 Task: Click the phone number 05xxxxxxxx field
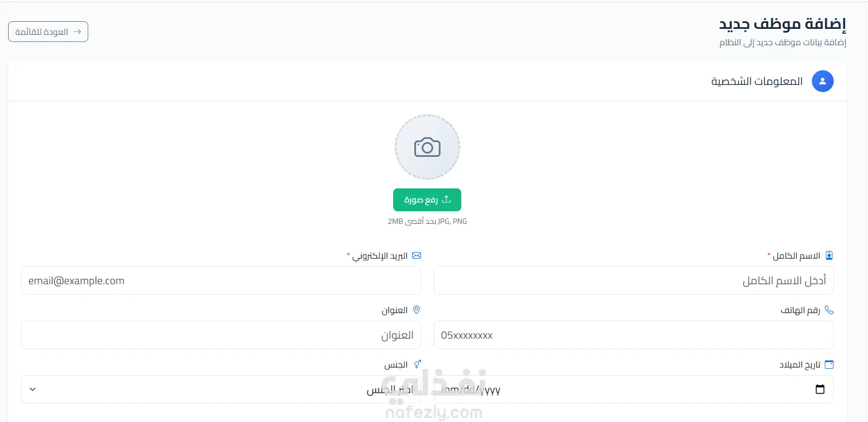tap(634, 335)
